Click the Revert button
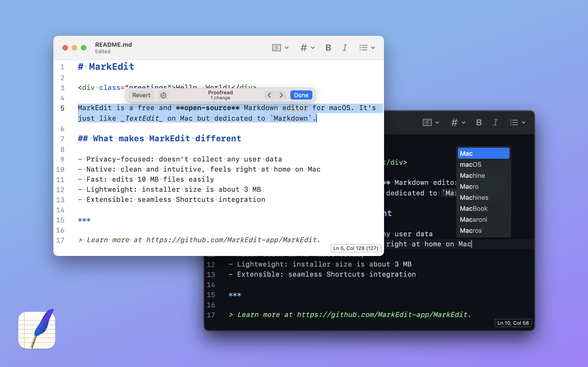This screenshot has width=588, height=367. tap(141, 95)
